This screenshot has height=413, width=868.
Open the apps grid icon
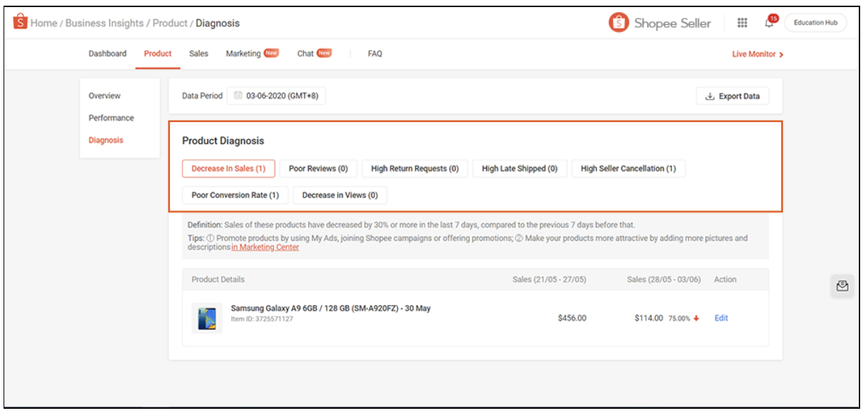point(742,22)
